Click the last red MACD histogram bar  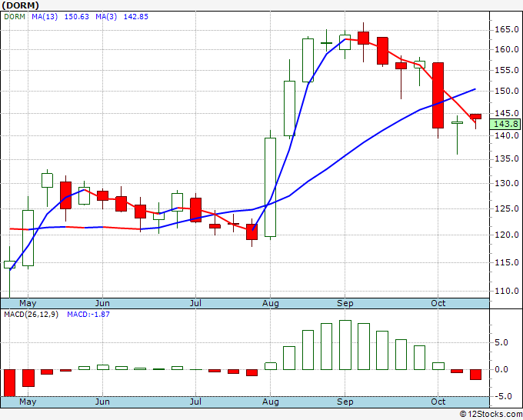[475, 375]
